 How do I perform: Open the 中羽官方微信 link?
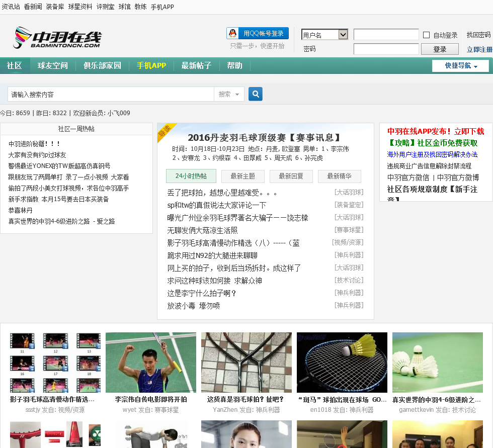click(408, 177)
